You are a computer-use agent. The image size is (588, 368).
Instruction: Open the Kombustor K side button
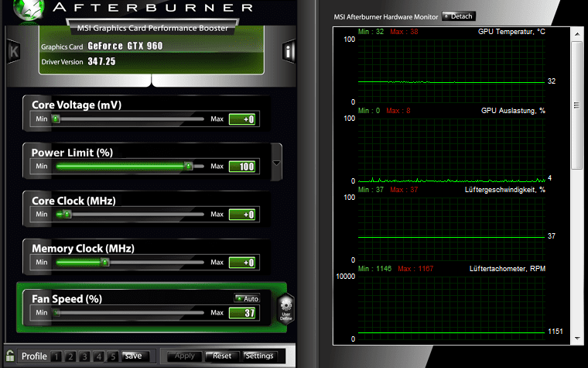13,51
